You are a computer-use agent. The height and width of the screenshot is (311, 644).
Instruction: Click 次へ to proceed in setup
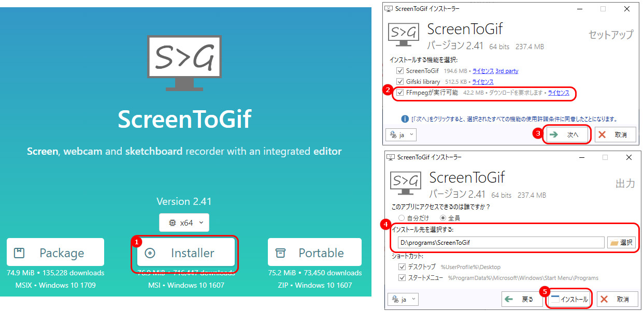pos(568,135)
